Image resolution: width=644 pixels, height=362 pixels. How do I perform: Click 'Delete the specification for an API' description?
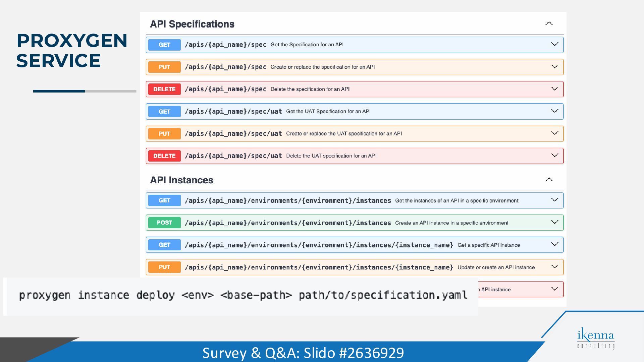tap(310, 89)
